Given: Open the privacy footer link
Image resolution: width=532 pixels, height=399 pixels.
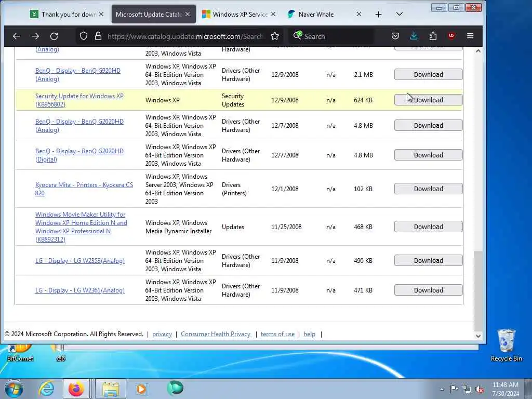Looking at the screenshot, I should [162, 334].
